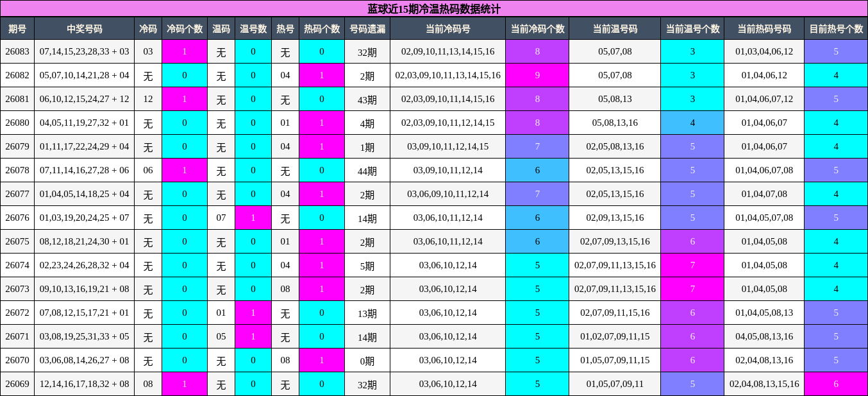
Task: Click hot numbers 01,04,05,07,08
Action: click(x=764, y=218)
